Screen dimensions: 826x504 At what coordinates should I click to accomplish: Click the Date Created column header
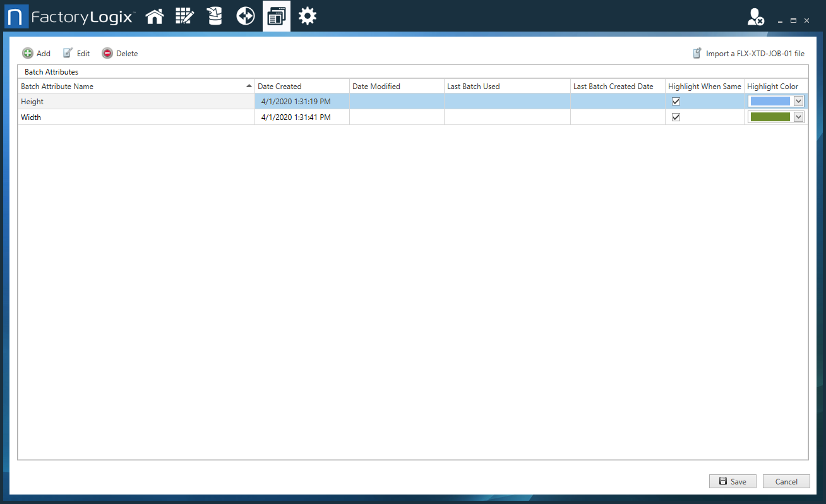[x=280, y=86]
